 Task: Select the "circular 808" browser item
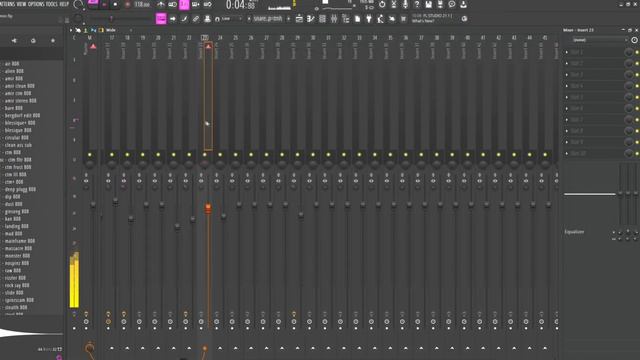point(17,138)
